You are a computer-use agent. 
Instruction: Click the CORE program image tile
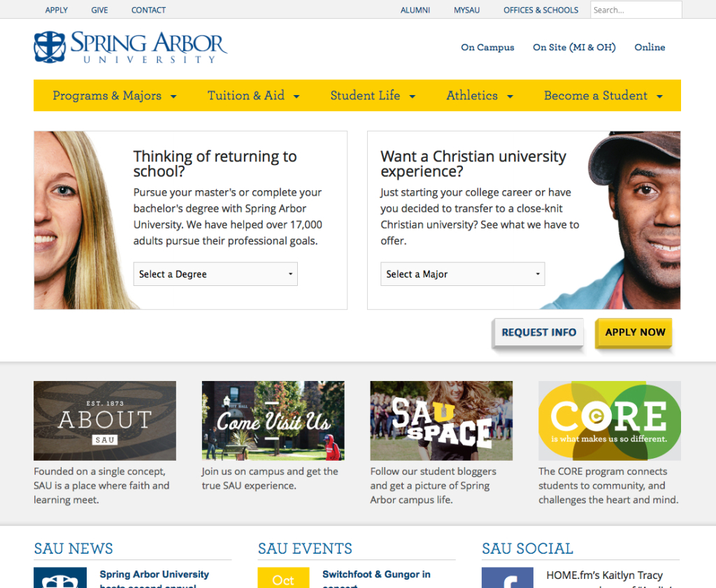point(609,420)
